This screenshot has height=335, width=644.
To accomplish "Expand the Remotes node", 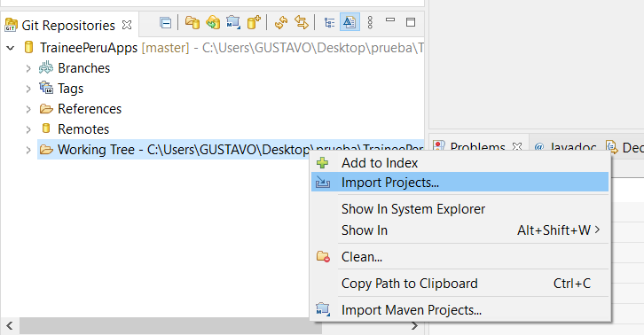I will tap(28, 129).
